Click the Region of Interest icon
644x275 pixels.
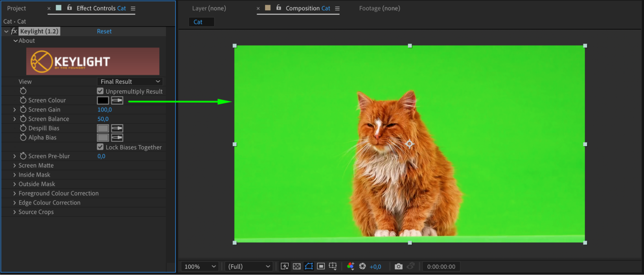321,266
